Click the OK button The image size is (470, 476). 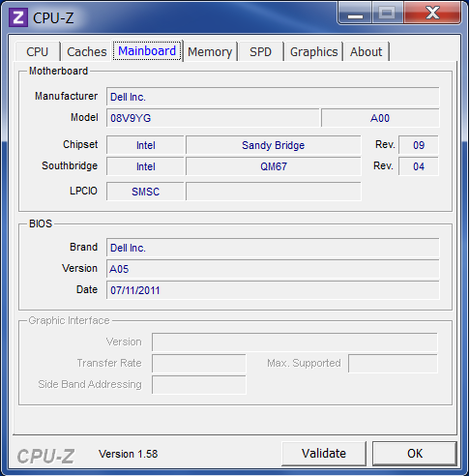pos(415,454)
